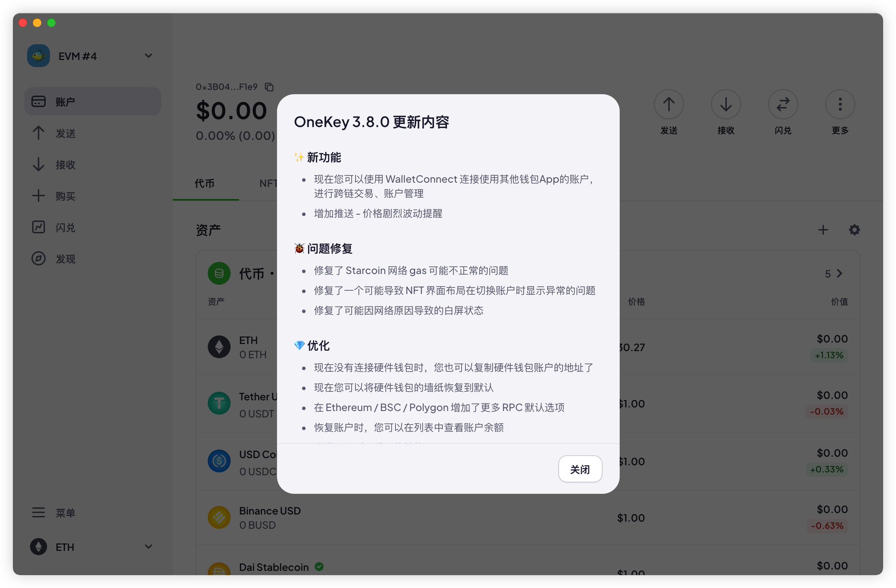Switch to the NFT tab
Image resolution: width=896 pixels, height=588 pixels.
coord(268,184)
